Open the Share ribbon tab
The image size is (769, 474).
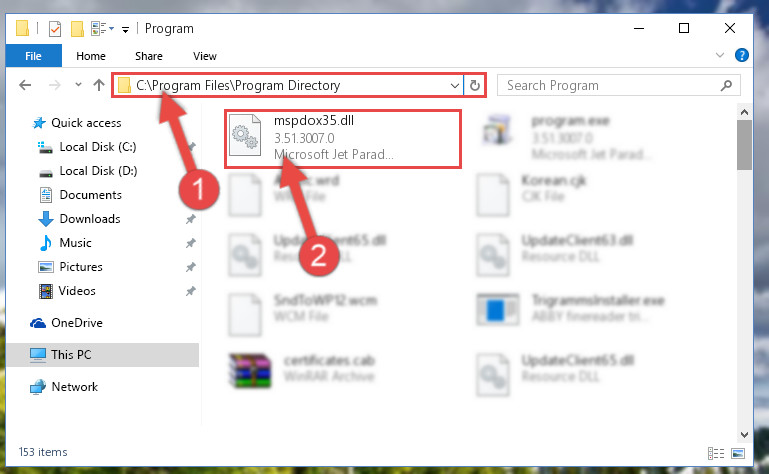pos(149,56)
